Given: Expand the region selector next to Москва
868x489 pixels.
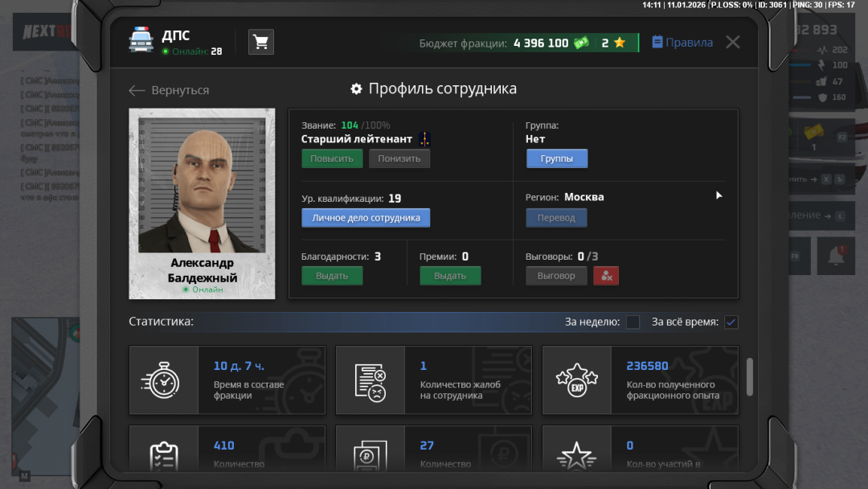Looking at the screenshot, I should [719, 195].
